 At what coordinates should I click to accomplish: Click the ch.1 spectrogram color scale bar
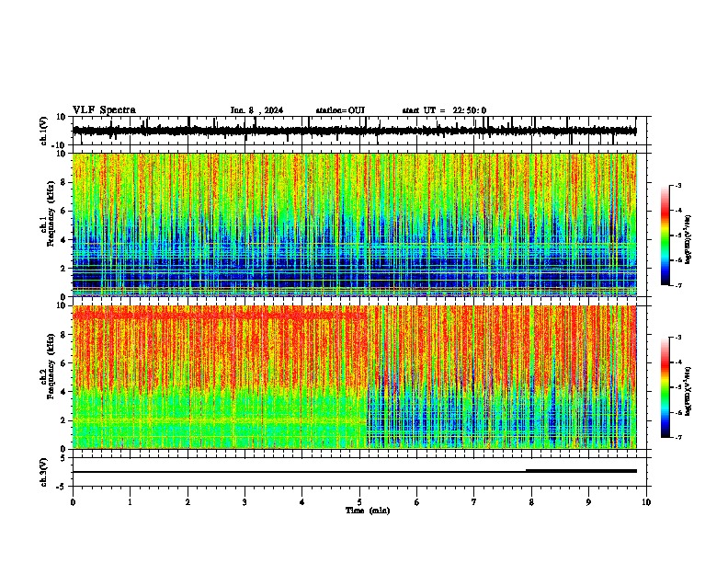(665, 236)
